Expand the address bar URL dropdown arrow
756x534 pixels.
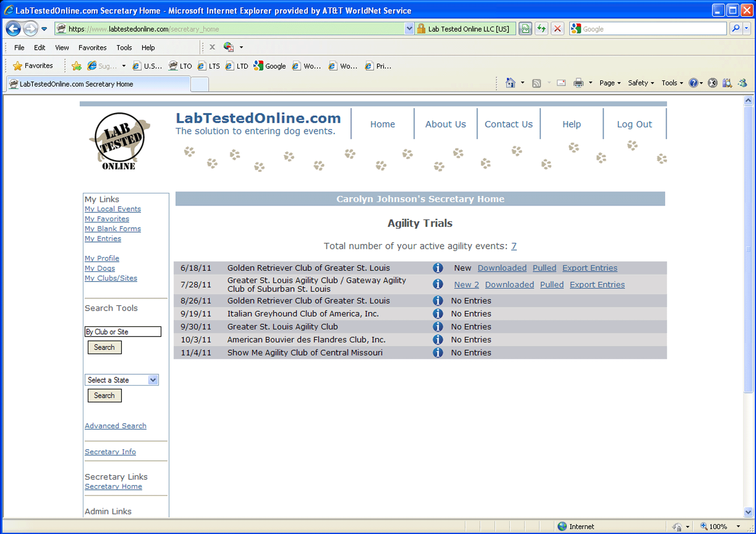point(409,29)
